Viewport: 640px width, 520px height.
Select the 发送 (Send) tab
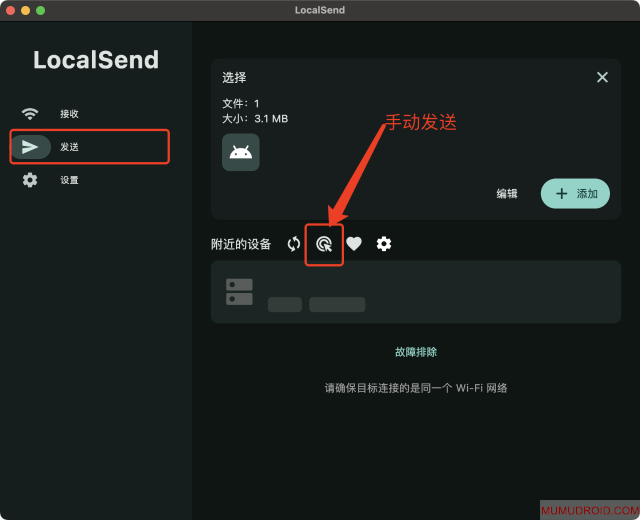(69, 147)
